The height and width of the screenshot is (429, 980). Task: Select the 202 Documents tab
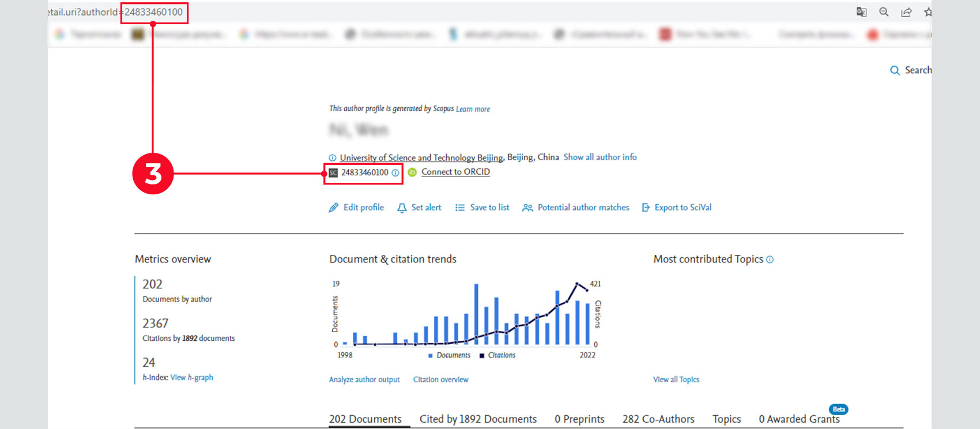tap(365, 419)
